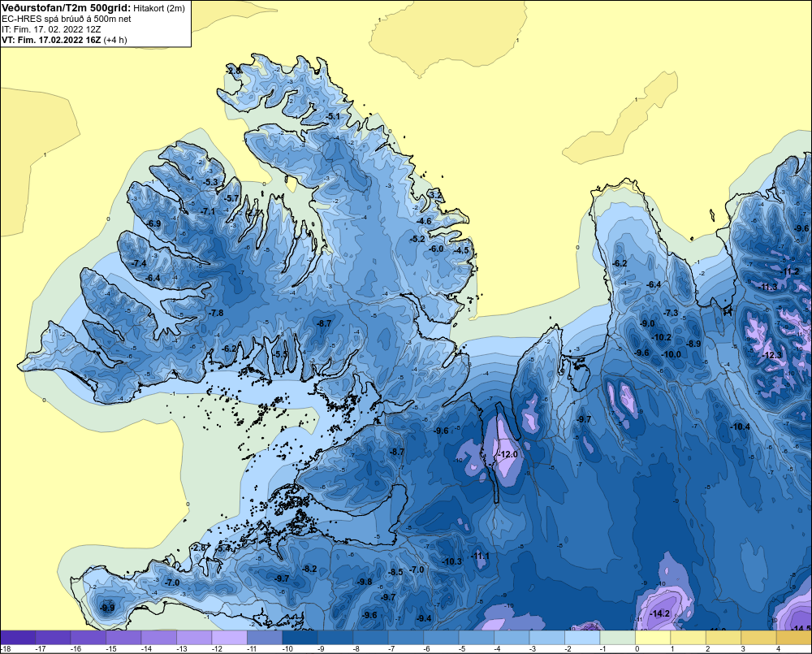Click the legend swatch between -1 and 0
The height and width of the screenshot is (654, 812).
(x=617, y=638)
